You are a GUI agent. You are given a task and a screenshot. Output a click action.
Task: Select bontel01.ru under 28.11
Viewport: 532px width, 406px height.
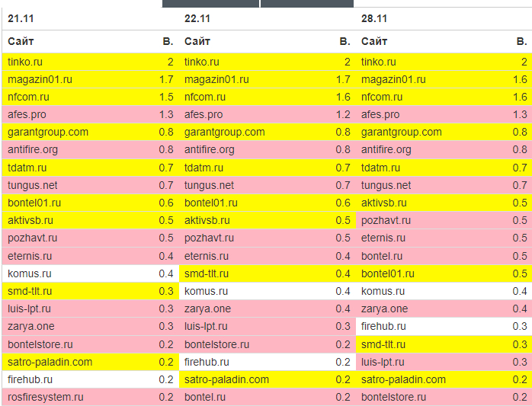tap(388, 273)
